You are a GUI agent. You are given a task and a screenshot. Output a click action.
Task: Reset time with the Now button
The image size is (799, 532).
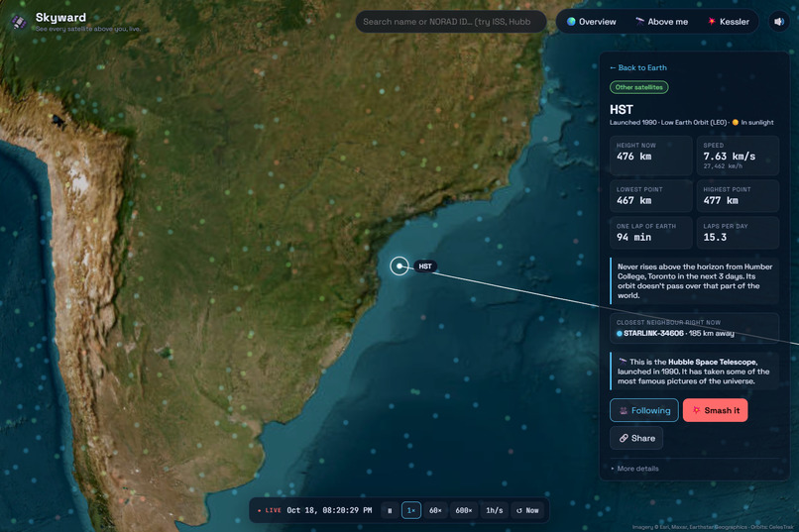click(527, 510)
